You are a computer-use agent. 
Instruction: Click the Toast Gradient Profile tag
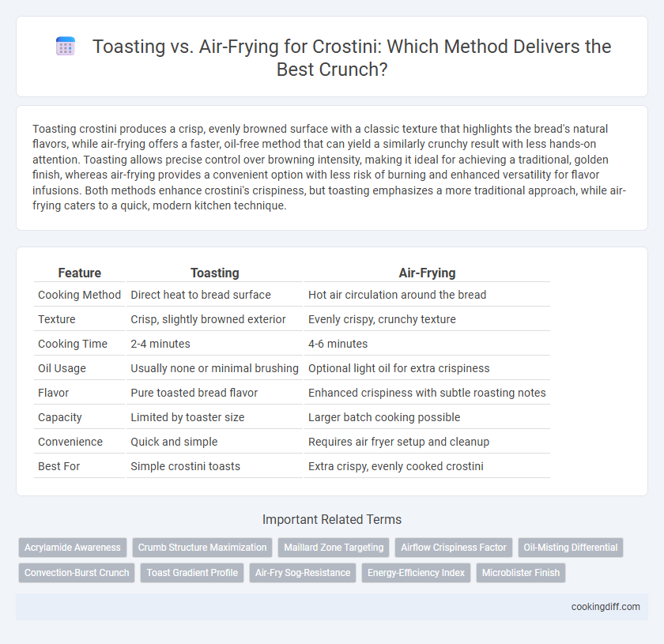click(x=192, y=573)
